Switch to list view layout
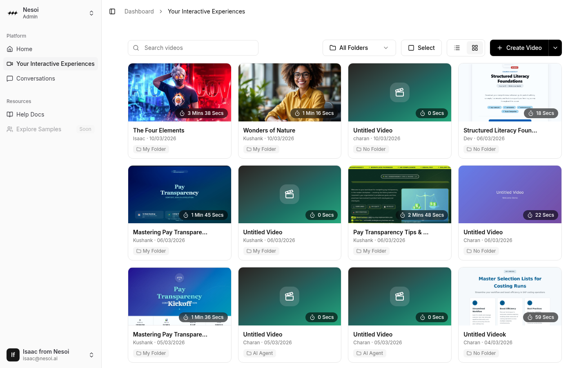This screenshot has width=588, height=368. tap(457, 48)
